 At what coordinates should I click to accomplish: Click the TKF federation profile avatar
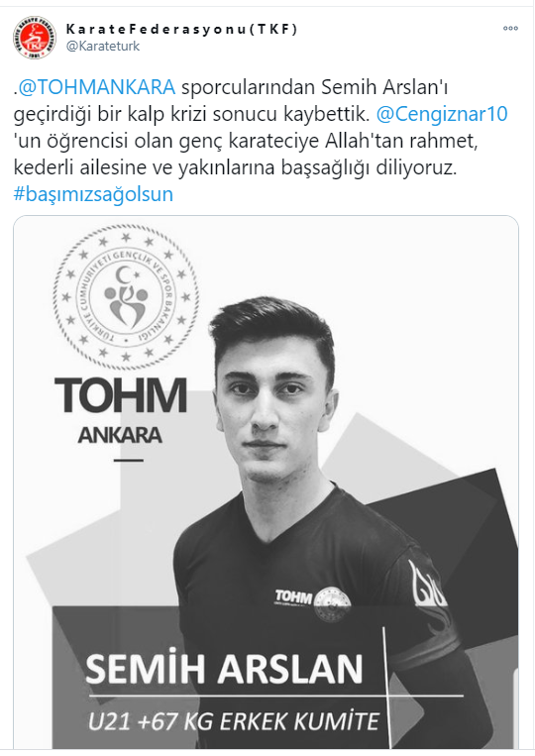(x=35, y=37)
